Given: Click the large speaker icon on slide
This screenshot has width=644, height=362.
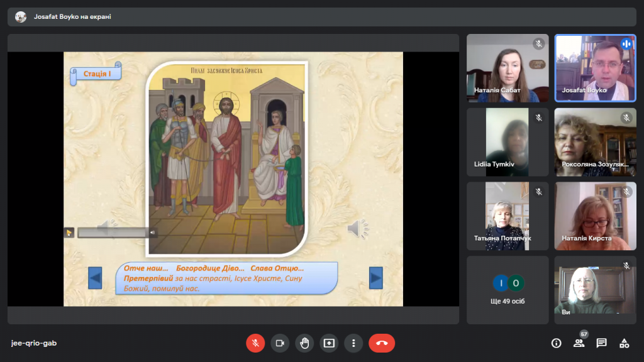Looking at the screenshot, I should [x=357, y=229].
